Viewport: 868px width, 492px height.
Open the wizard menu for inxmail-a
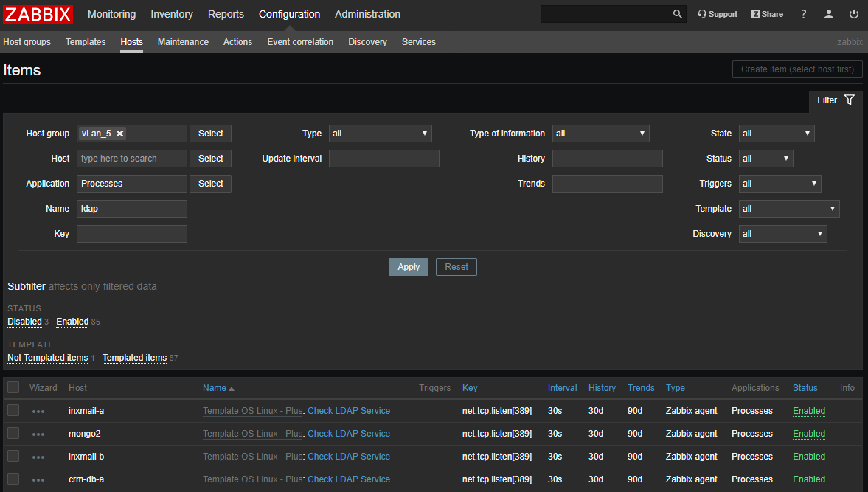tap(38, 412)
